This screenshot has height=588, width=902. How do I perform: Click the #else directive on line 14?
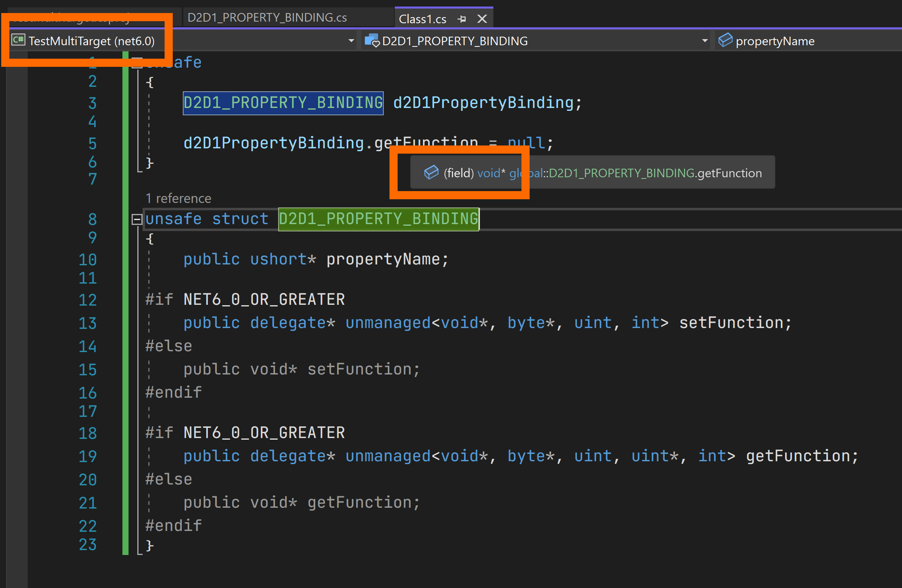pyautogui.click(x=169, y=346)
